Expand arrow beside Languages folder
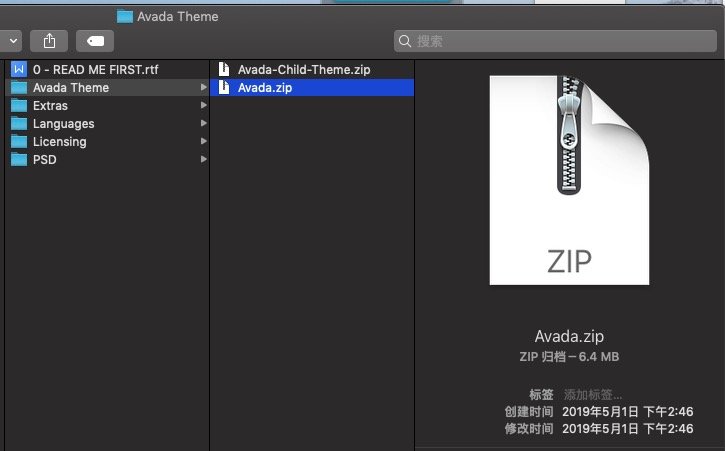The height and width of the screenshot is (451, 725). click(203, 123)
